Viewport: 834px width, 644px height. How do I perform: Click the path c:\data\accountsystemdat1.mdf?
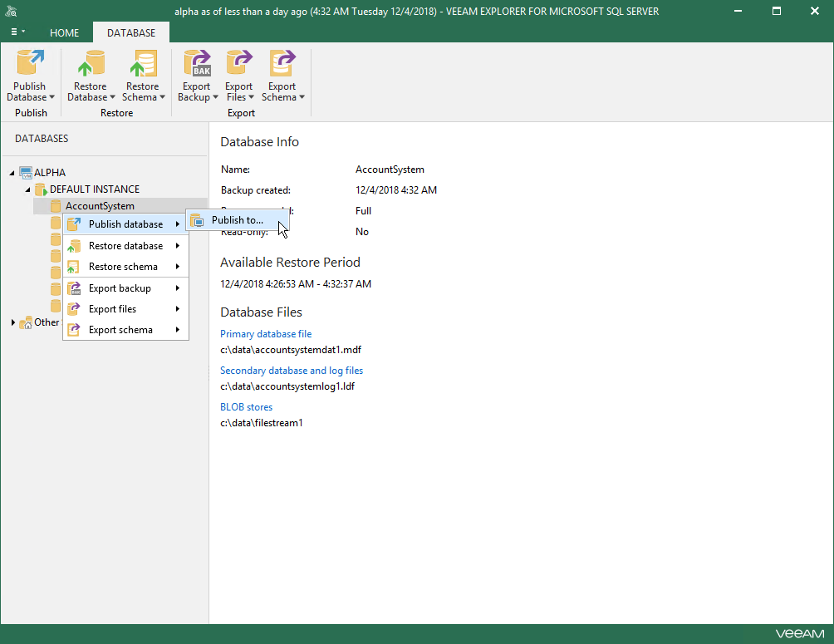click(x=291, y=350)
